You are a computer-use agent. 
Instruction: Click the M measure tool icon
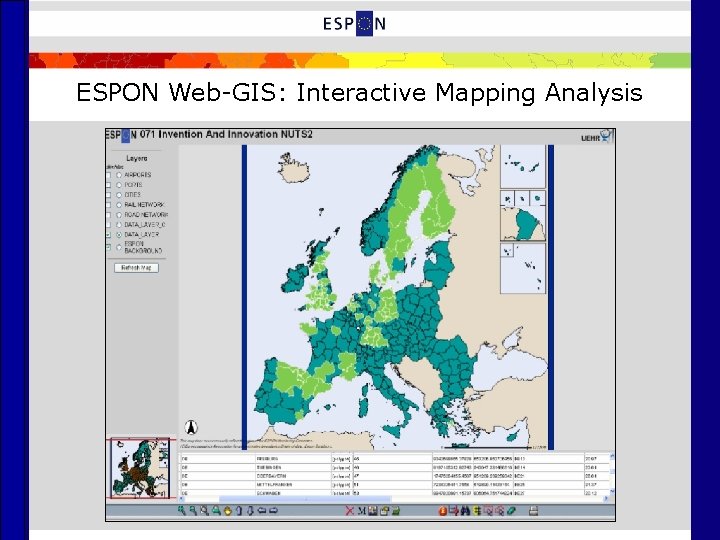coord(361,510)
